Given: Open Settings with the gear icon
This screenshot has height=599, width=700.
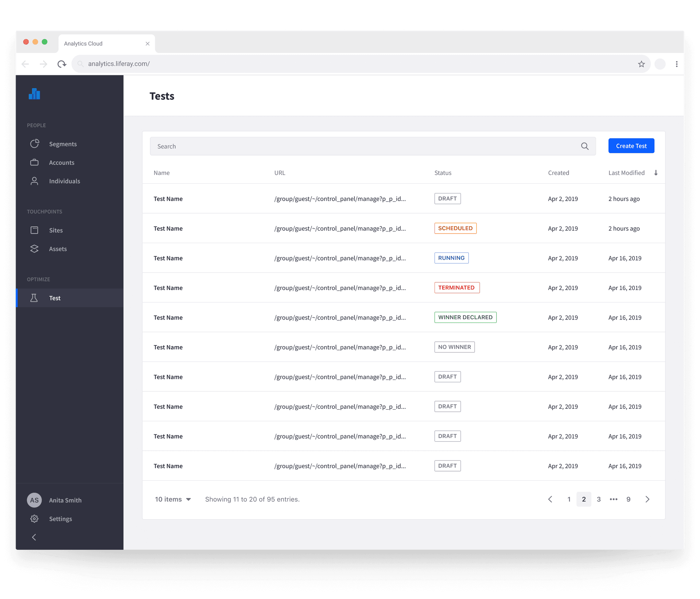Looking at the screenshot, I should click(34, 518).
